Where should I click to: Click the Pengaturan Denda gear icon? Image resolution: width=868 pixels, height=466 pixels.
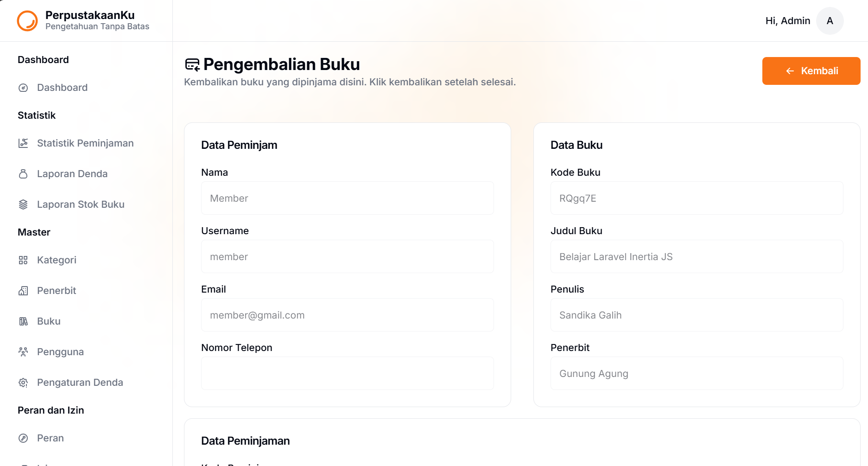(x=23, y=383)
